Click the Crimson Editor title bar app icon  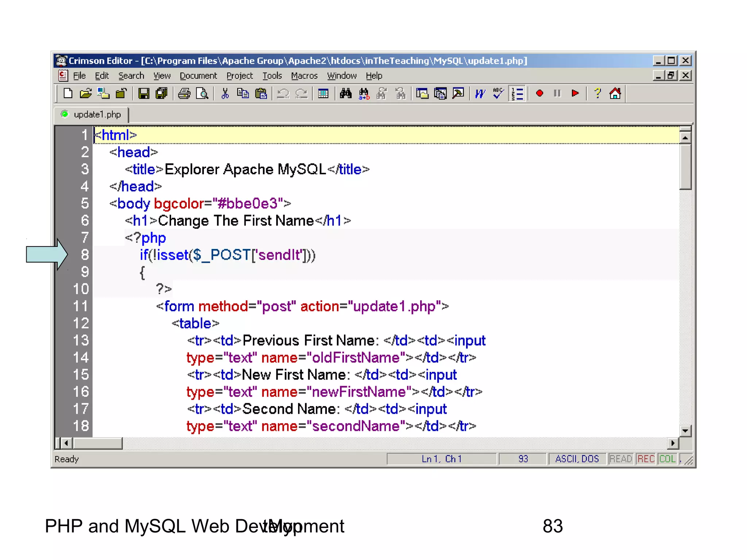point(61,60)
